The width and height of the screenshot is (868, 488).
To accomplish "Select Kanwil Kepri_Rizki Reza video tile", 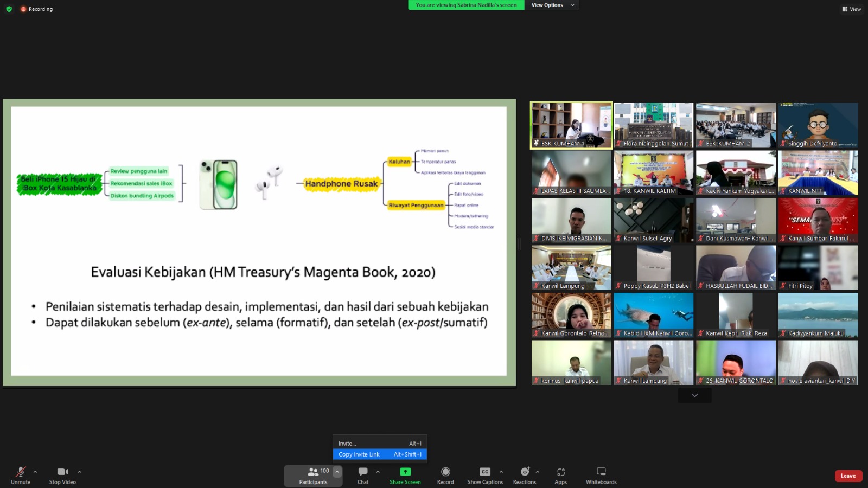I will 736,315.
